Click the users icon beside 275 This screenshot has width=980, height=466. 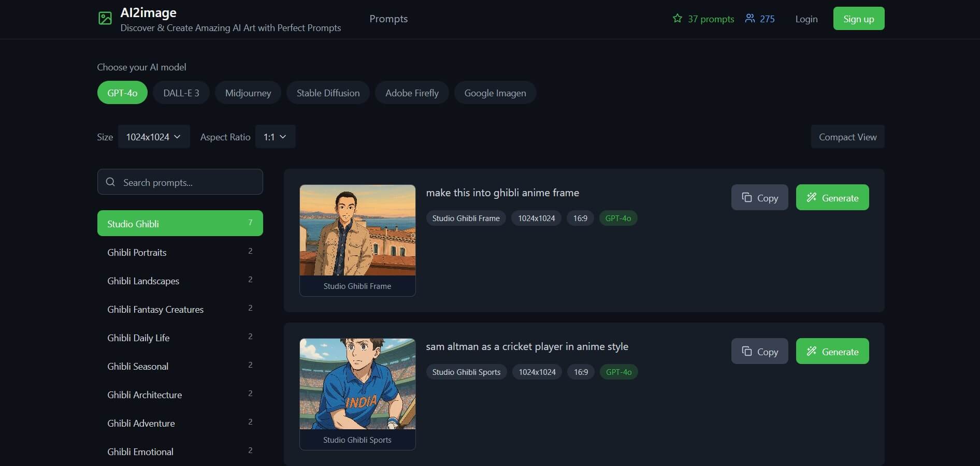750,19
